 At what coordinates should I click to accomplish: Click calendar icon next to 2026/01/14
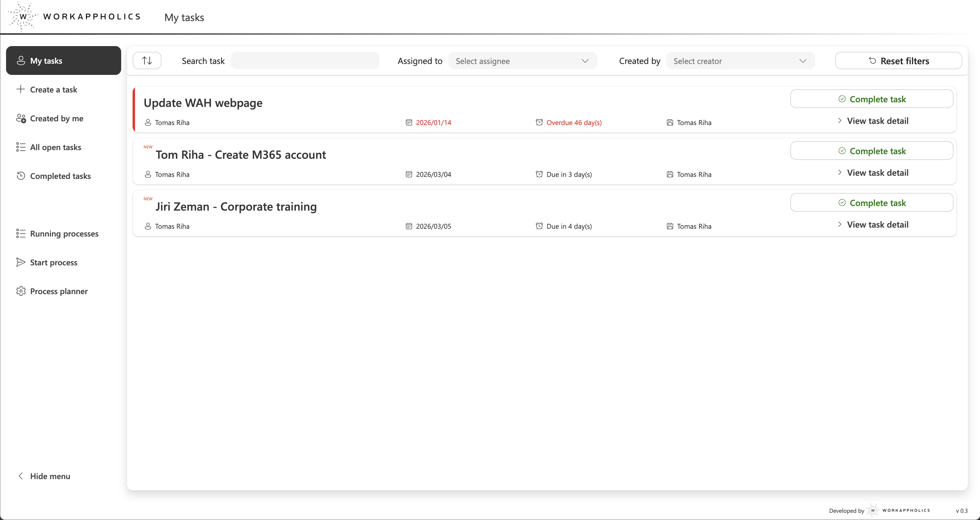[409, 122]
